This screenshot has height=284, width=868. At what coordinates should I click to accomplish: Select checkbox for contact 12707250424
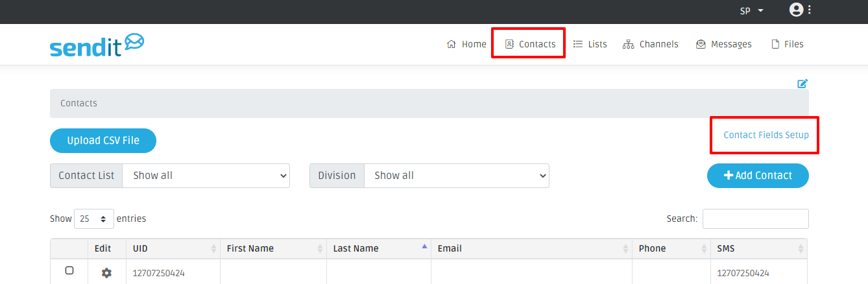point(69,270)
